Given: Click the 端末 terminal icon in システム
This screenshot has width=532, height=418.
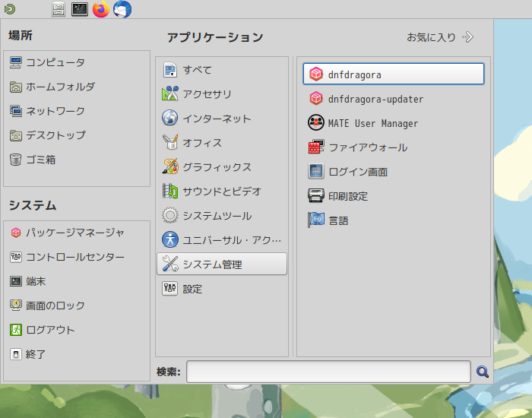Looking at the screenshot, I should (16, 281).
